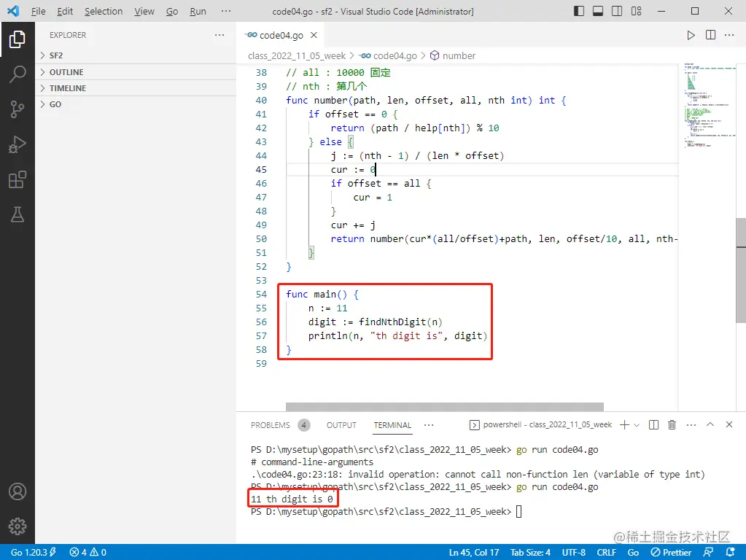Run the Go file with play button
The height and width of the screenshot is (560, 746).
pyautogui.click(x=691, y=35)
